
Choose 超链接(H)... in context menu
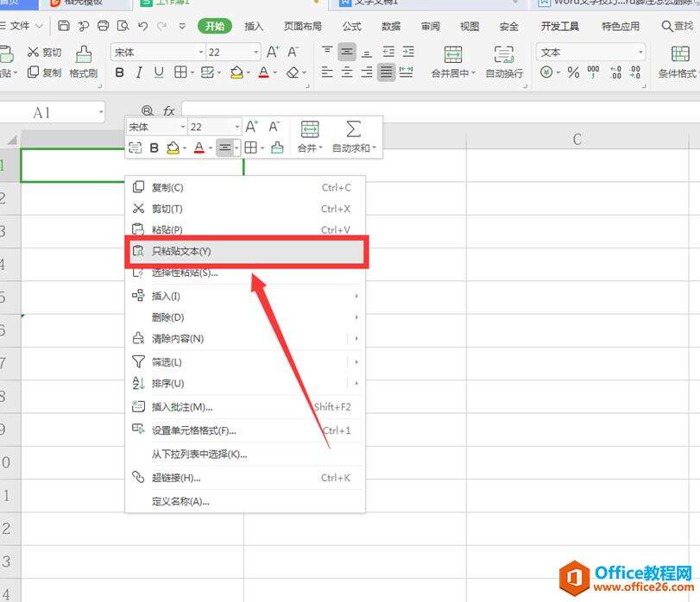(x=245, y=478)
